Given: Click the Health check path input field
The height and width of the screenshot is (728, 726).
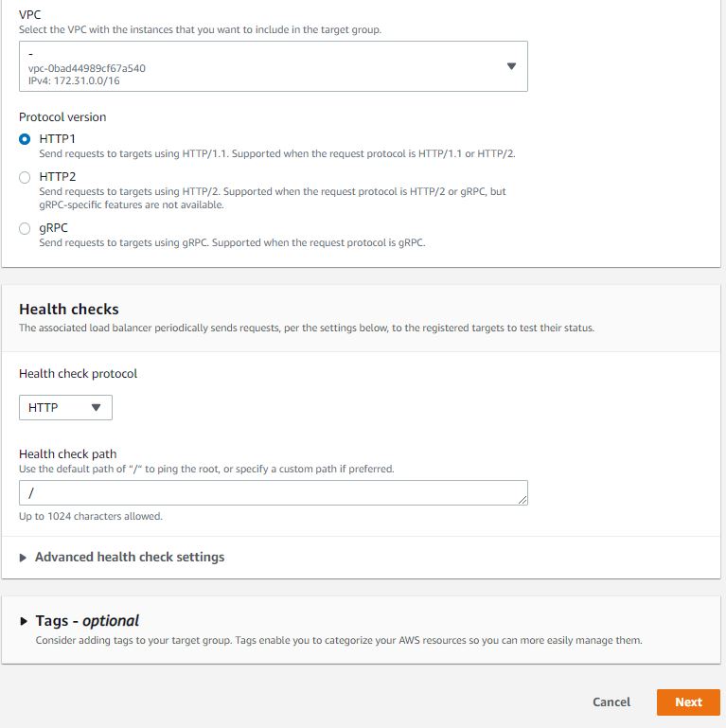Looking at the screenshot, I should [x=273, y=492].
